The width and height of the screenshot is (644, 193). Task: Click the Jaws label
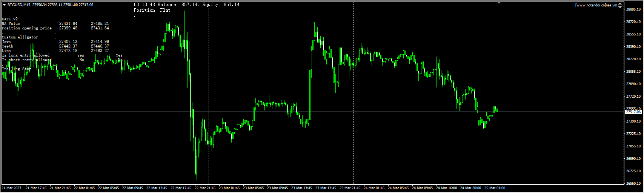(x=6, y=41)
